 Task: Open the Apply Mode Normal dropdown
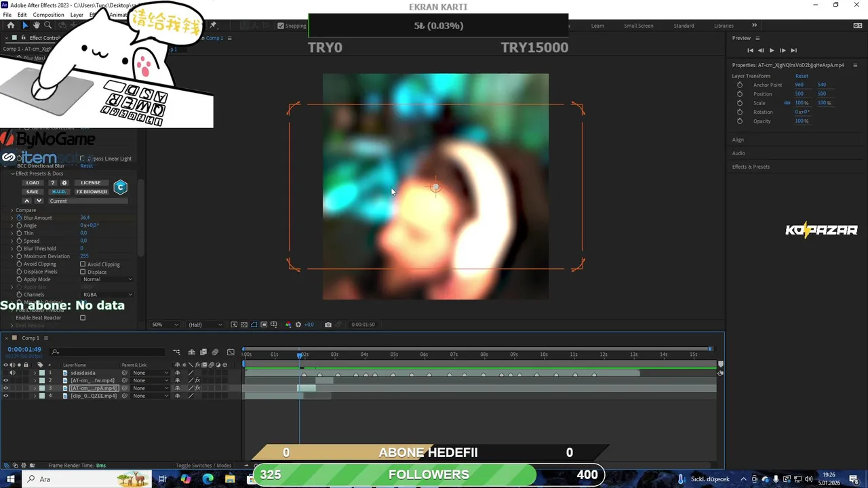coord(107,279)
